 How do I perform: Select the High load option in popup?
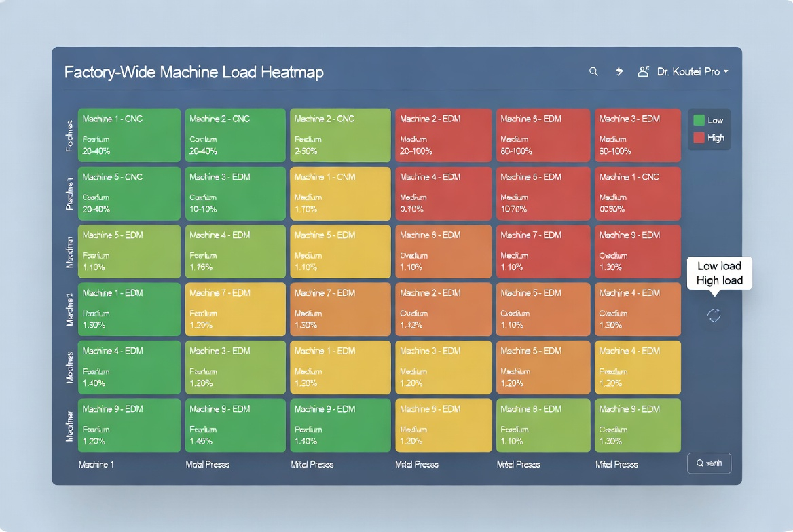tap(719, 280)
